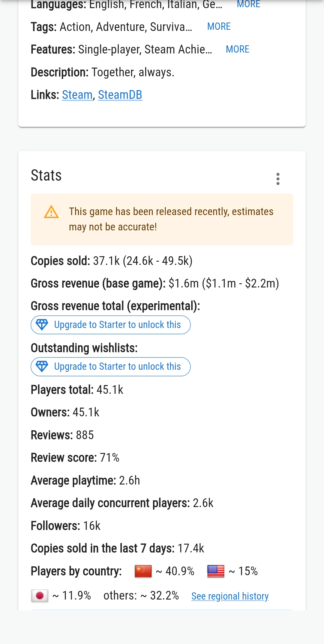Screen dimensions: 324x644
Task: Select the others ~ 32.2% value
Action: (x=141, y=595)
